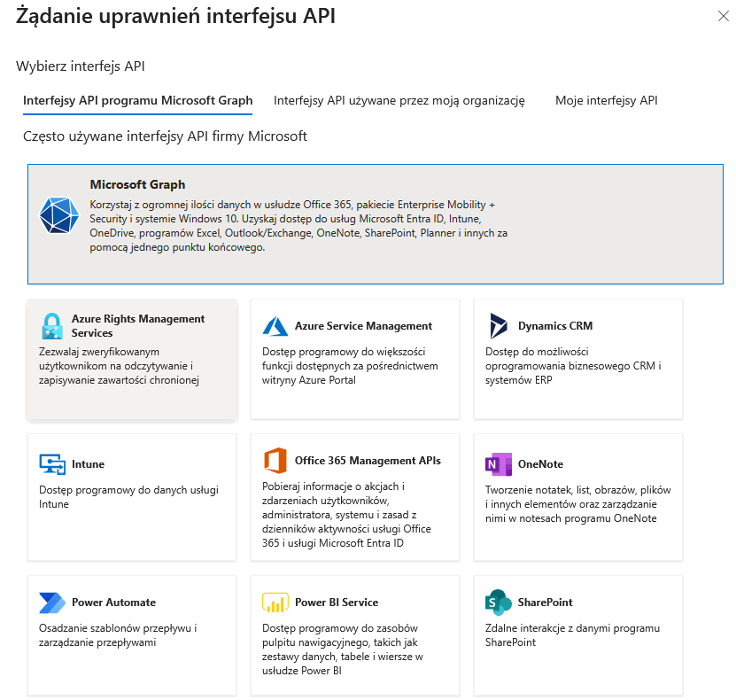
Task: Choose the Microsoft Graph title text
Action: 137,185
